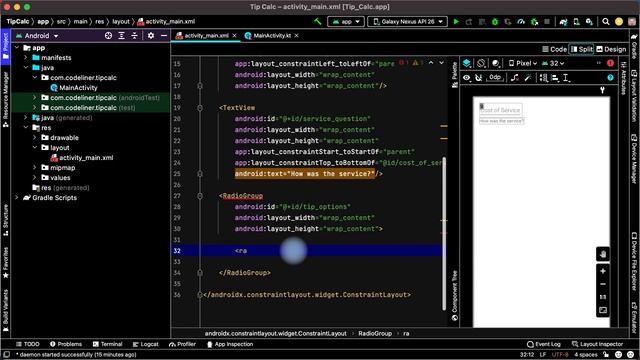
Task: Click the pan hand tool in preview
Action: [603, 254]
